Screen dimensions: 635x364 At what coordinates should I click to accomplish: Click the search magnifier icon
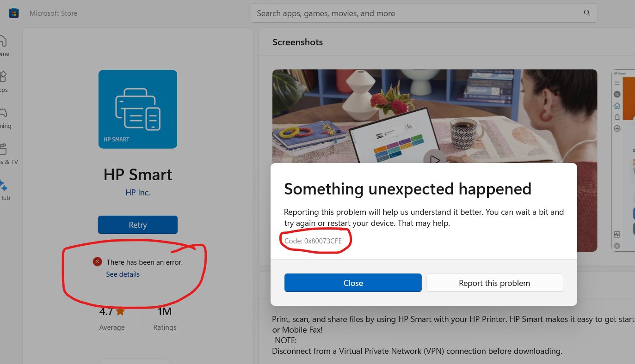pos(587,13)
